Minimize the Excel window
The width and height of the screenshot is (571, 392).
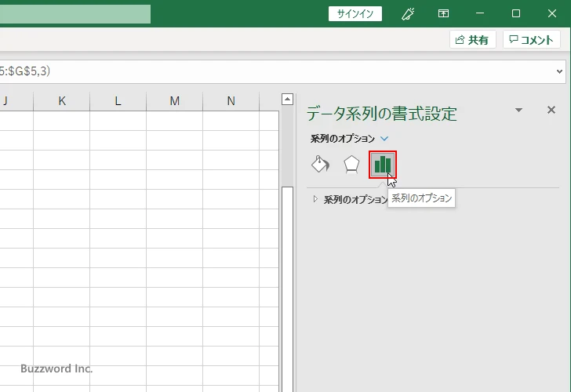pyautogui.click(x=479, y=13)
